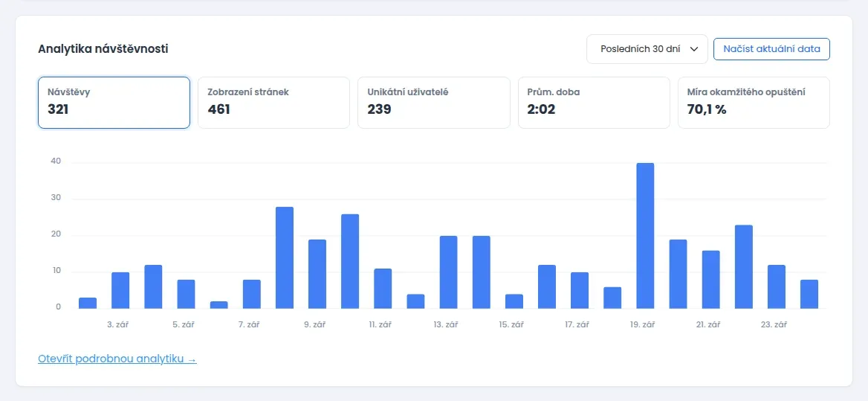This screenshot has height=401, width=868.
Task: Click the bar between 7. zář and 9. zář
Action: coord(285,257)
